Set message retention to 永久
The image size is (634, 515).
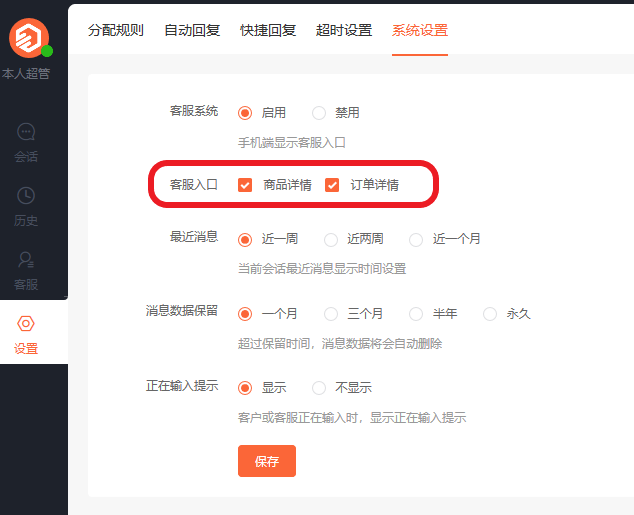click(490, 314)
